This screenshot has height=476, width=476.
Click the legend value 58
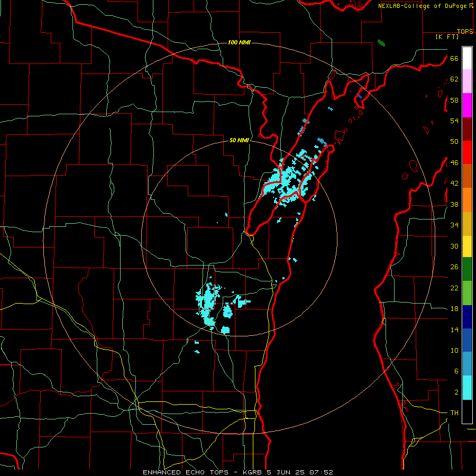click(x=454, y=100)
